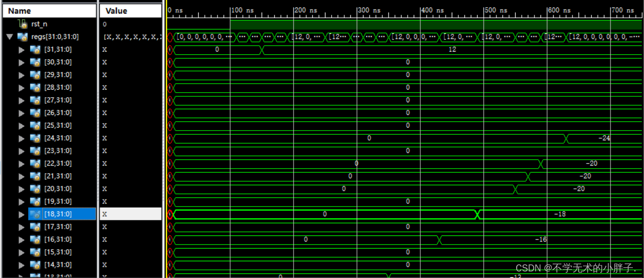Click the bus icon of [17,31:0]

[34, 226]
